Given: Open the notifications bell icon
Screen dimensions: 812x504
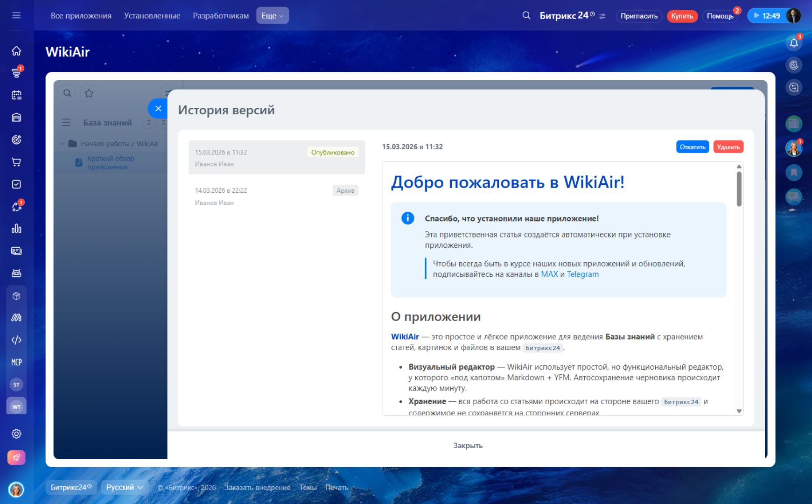Looking at the screenshot, I should pyautogui.click(x=794, y=43).
